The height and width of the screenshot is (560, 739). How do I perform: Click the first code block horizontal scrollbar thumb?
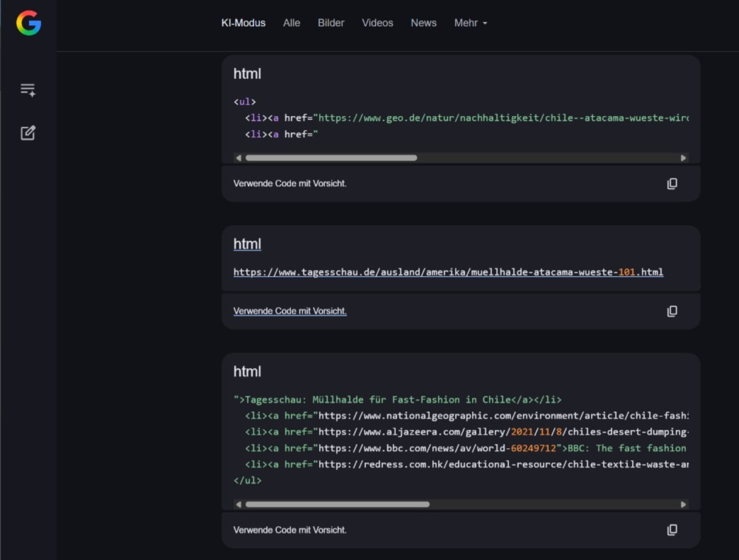tap(331, 158)
